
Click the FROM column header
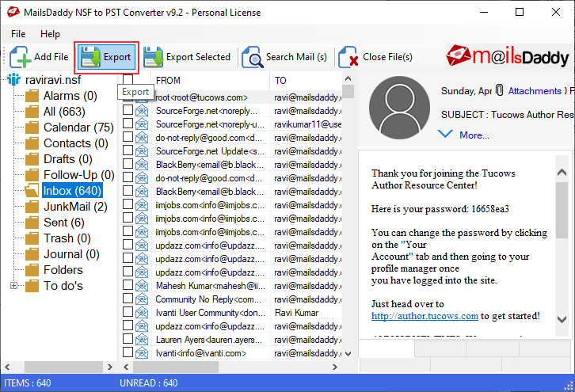click(210, 80)
